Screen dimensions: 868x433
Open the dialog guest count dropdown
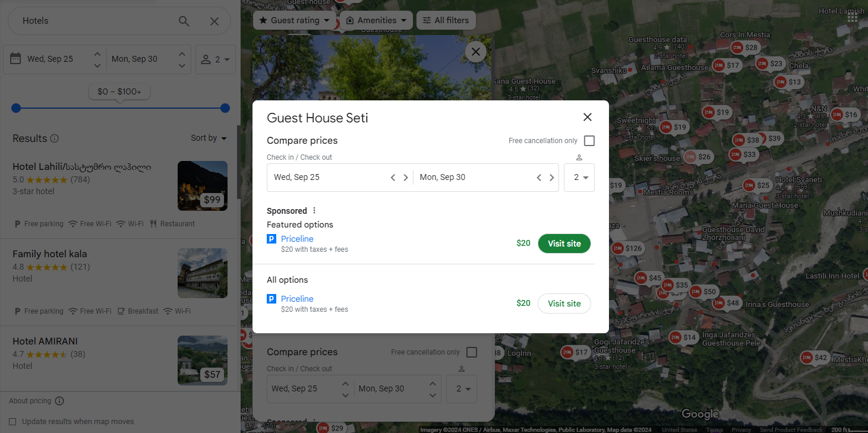click(x=579, y=178)
